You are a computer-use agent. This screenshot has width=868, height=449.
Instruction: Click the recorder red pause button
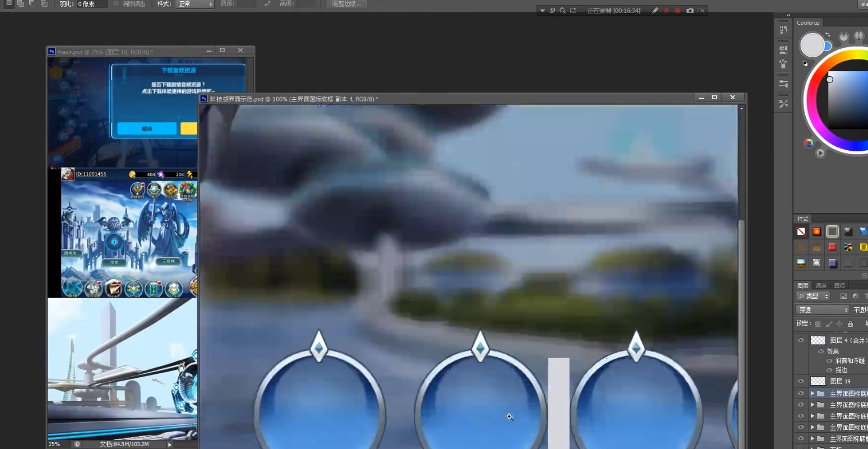pyautogui.click(x=666, y=11)
